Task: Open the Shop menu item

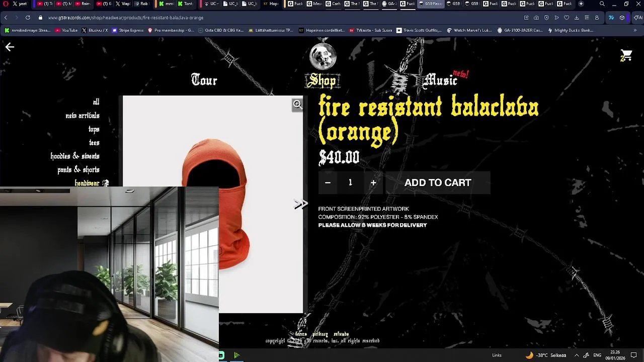Action: 323,80
